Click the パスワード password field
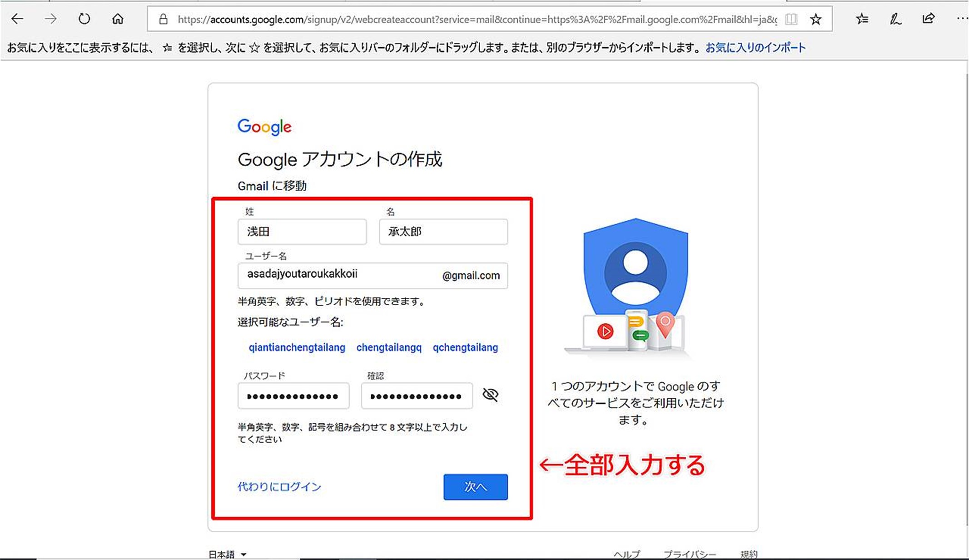 293,396
